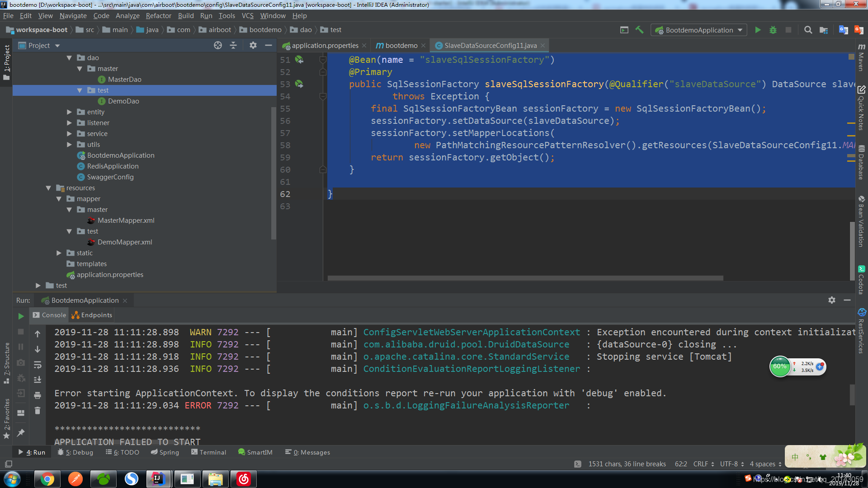Viewport: 868px width, 488px height.
Task: Open the Refactor menu
Action: pos(158,15)
